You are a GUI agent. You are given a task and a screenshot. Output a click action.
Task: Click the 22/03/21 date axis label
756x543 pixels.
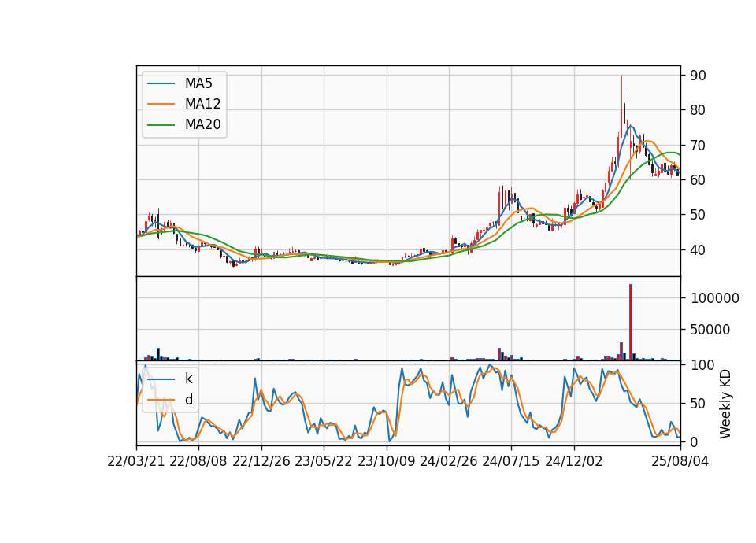click(x=136, y=461)
